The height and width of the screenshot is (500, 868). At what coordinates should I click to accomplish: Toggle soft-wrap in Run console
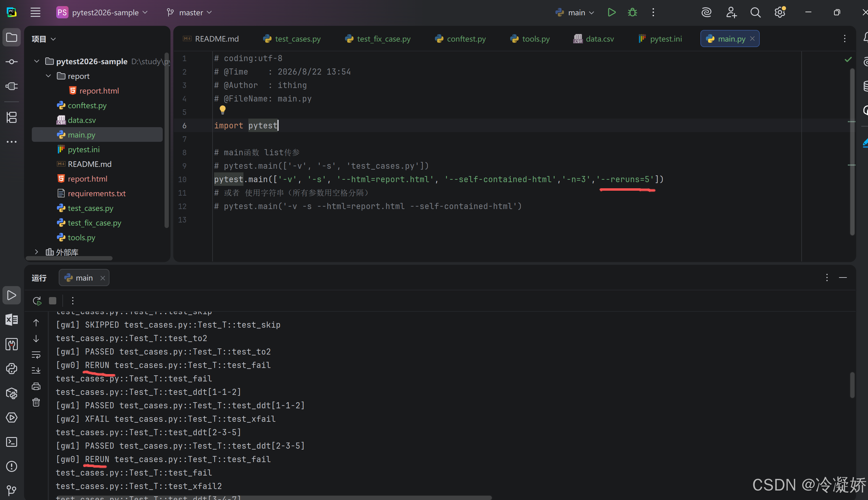point(36,355)
